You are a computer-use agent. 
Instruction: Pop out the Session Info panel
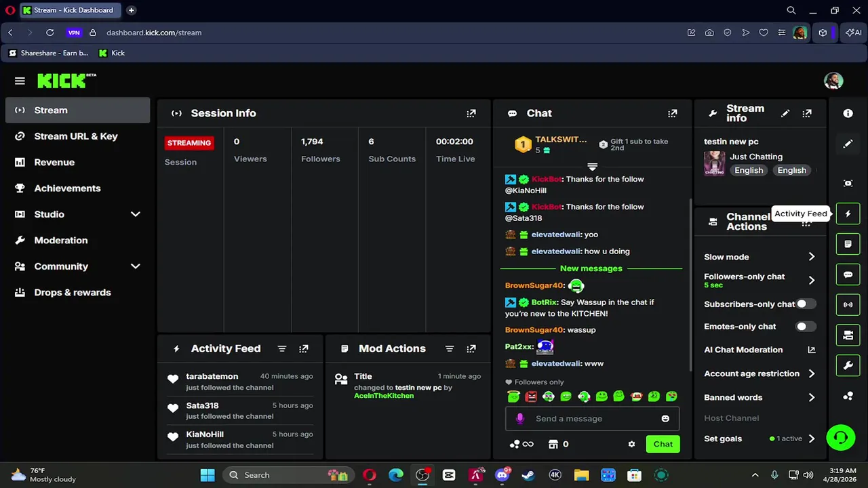point(471,113)
